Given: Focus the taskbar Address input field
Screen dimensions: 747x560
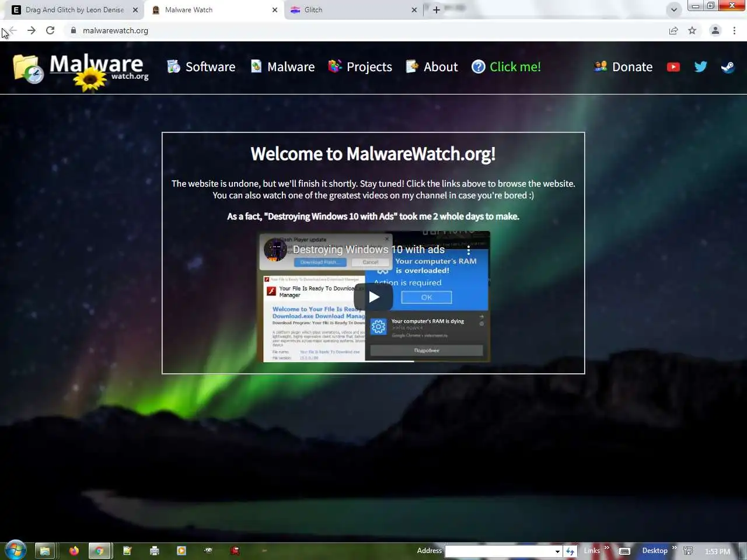Looking at the screenshot, I should tap(500, 551).
